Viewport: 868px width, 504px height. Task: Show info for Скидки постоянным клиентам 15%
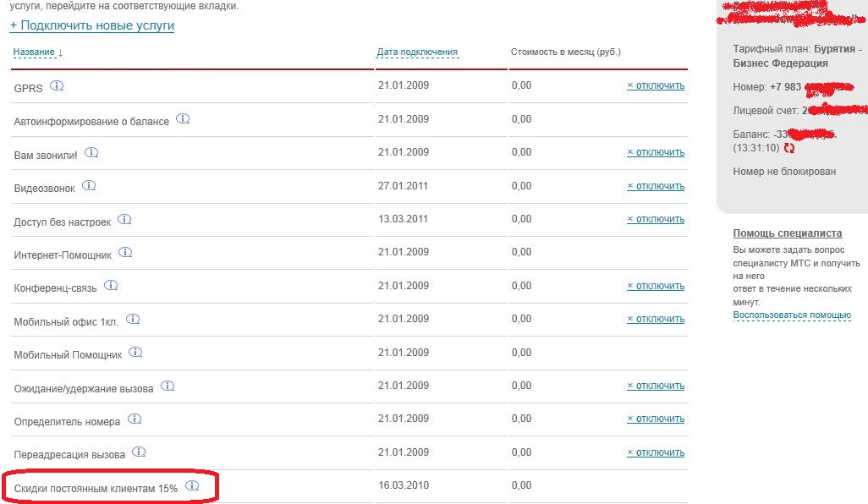tap(192, 486)
